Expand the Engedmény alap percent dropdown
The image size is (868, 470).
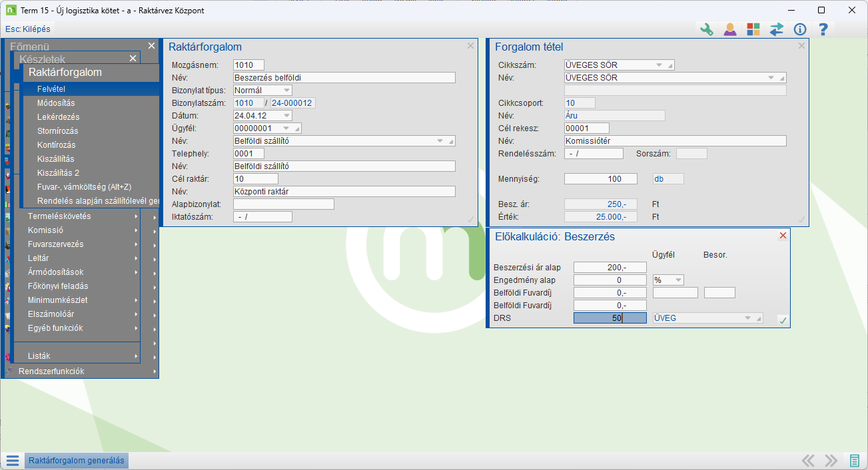pyautogui.click(x=678, y=280)
